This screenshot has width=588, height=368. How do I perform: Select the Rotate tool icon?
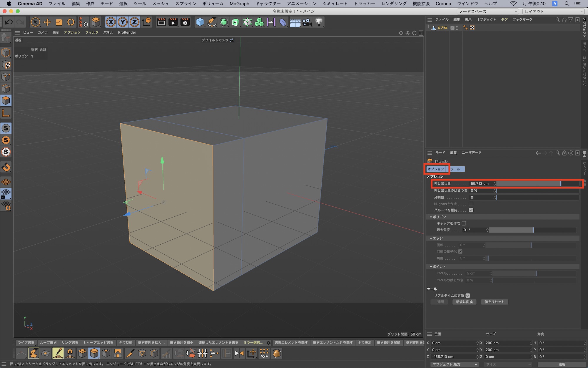[x=71, y=22]
